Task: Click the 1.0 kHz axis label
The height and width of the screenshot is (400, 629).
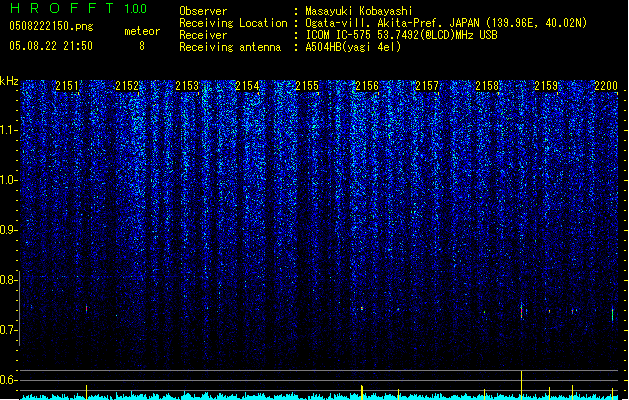Action: pyautogui.click(x=9, y=180)
